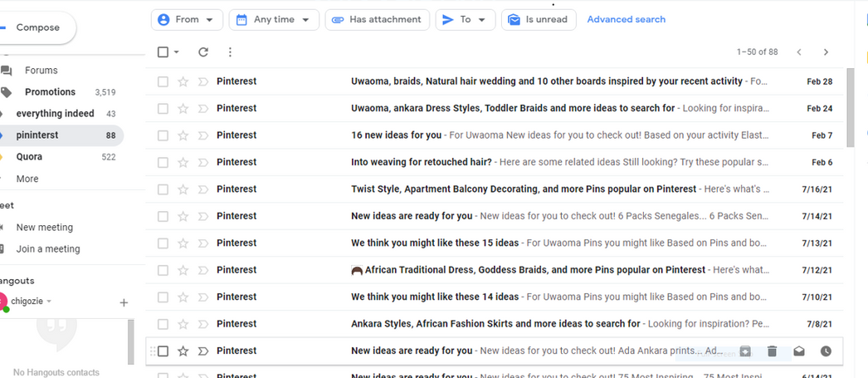Click the chigozie avatar in Hangouts
This screenshot has width=868, height=378.
pyautogui.click(x=2, y=302)
